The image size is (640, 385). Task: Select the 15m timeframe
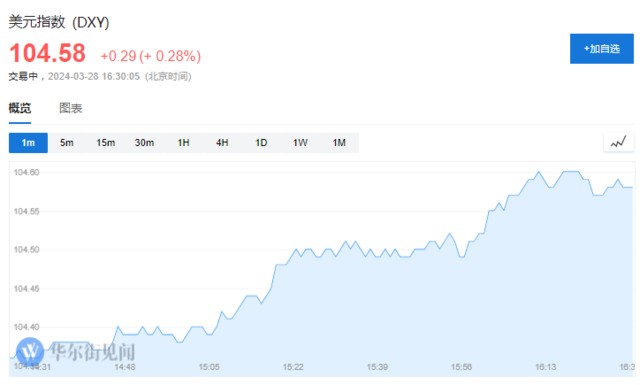coord(106,142)
